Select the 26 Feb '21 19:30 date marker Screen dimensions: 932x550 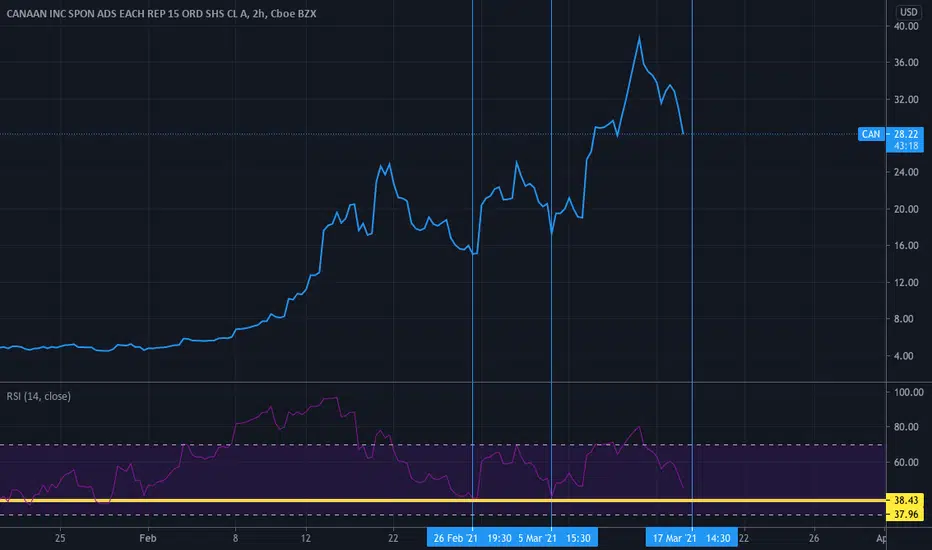(x=472, y=538)
